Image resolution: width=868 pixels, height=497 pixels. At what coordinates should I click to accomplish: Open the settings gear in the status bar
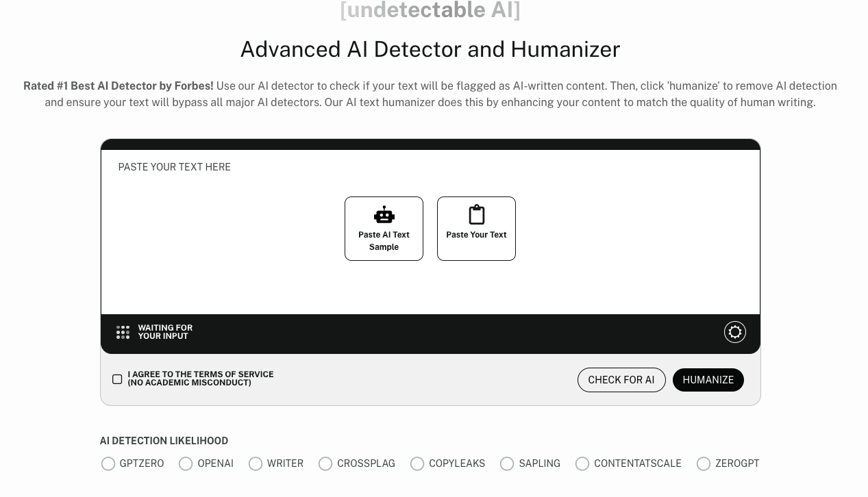(734, 332)
